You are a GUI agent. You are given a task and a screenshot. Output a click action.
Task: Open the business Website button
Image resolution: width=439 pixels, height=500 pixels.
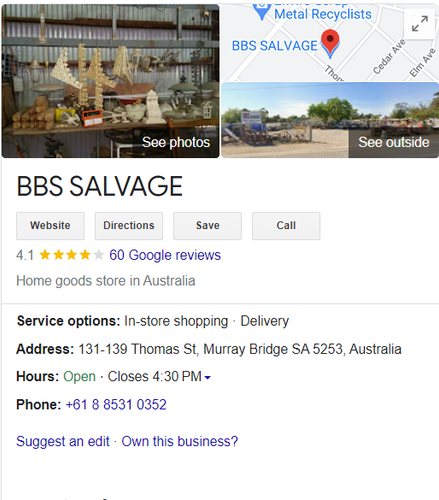[50, 226]
